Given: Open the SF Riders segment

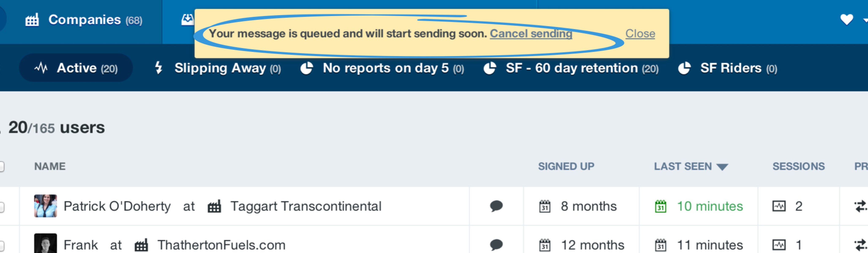Looking at the screenshot, I should 727,68.
